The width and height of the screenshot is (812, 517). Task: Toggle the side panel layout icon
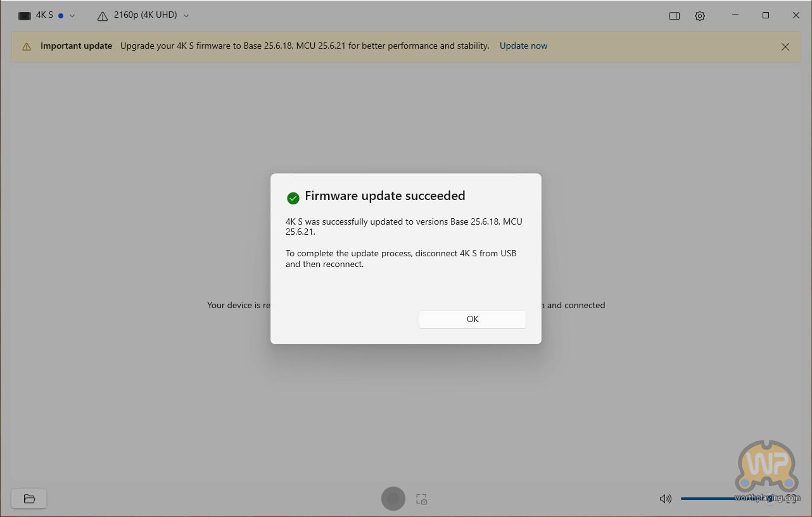point(674,16)
